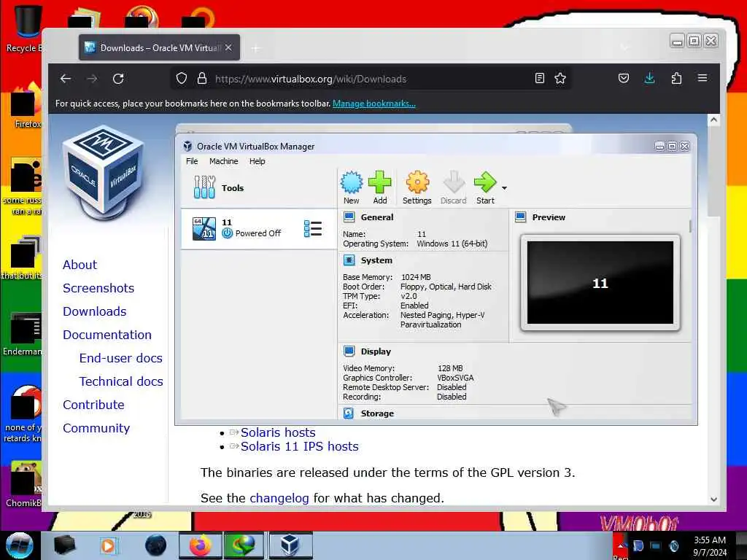Screen dimensions: 747x560
Task: Open the Firefox downloads panel
Action: pos(650,78)
